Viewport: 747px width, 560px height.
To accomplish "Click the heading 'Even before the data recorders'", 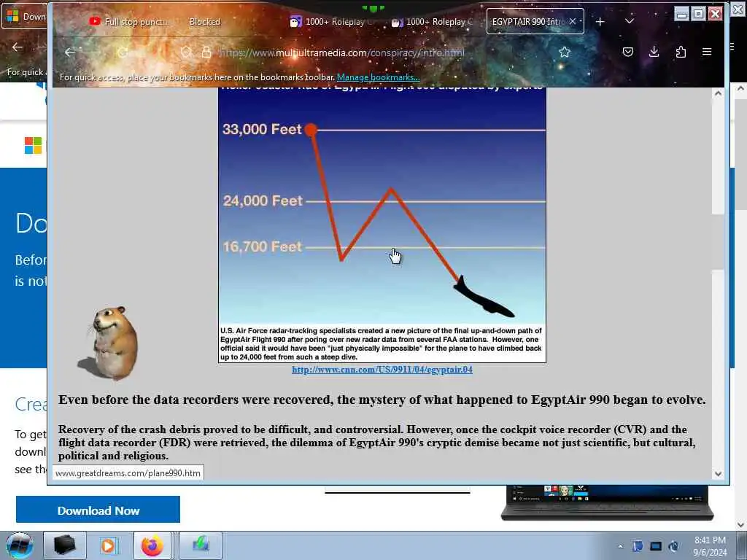I will (382, 400).
